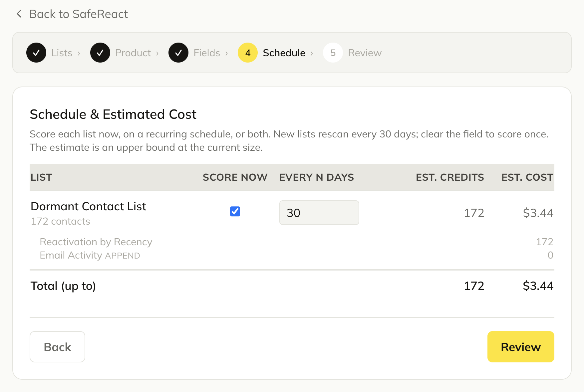584x392 pixels.
Task: Click the EVERY N DAYS column header
Action: click(x=317, y=177)
